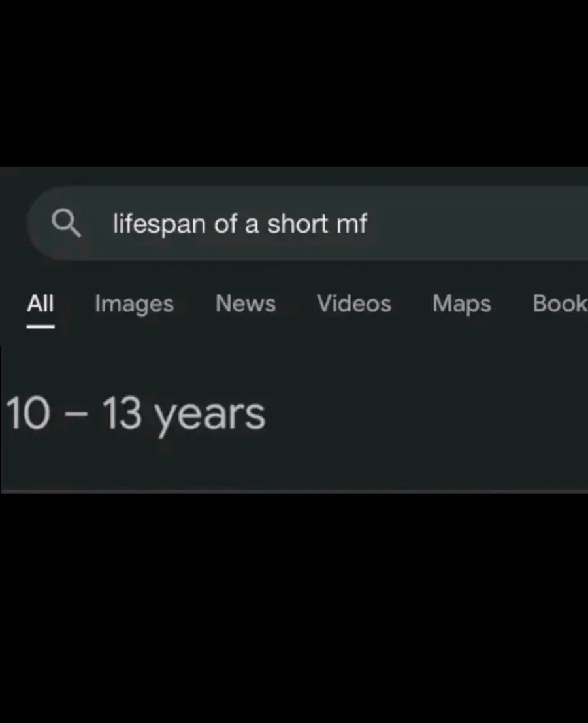Click the divider line below the answer
The width and height of the screenshot is (588, 723).
click(294, 490)
